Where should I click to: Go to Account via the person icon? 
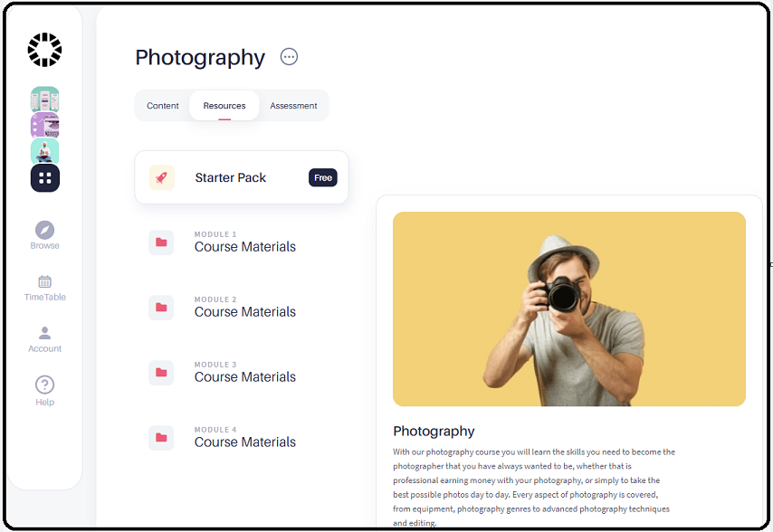click(45, 333)
